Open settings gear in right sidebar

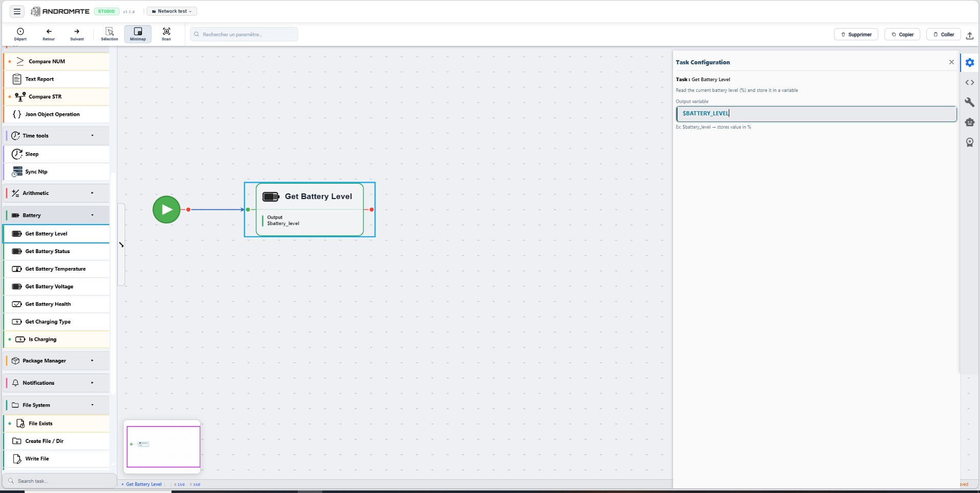[x=970, y=63]
